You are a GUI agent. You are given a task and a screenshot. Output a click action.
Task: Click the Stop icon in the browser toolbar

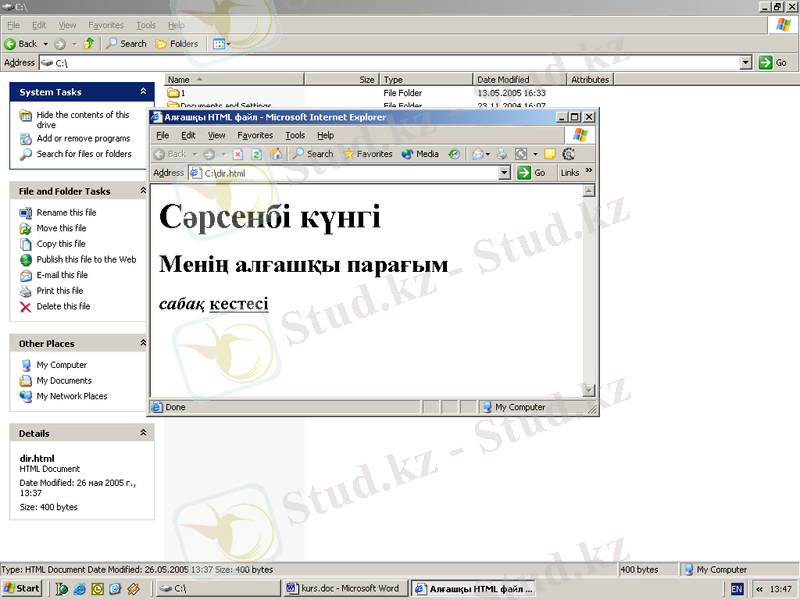tap(238, 154)
